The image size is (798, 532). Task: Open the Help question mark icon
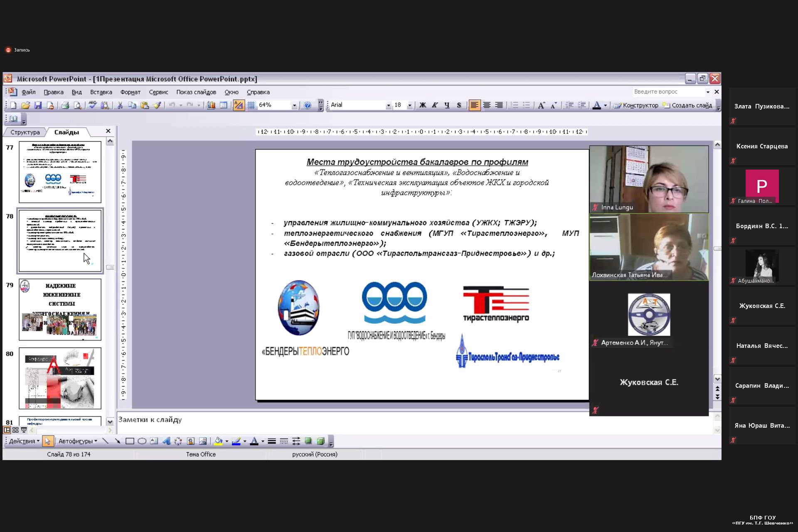308,106
